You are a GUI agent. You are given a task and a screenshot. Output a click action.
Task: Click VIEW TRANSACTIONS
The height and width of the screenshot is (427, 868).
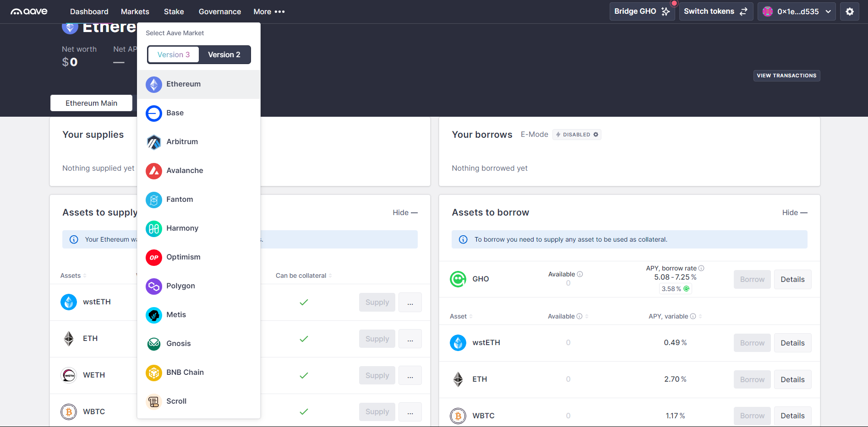(786, 75)
